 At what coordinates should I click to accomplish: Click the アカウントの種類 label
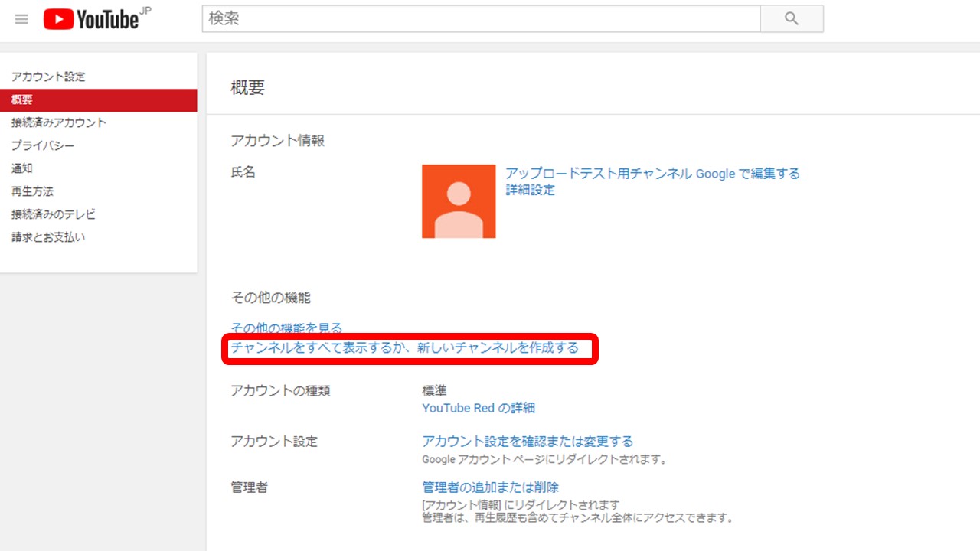coord(281,391)
